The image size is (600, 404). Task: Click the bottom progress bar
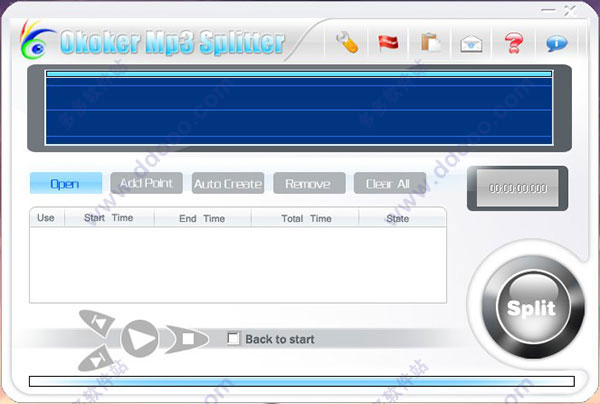pyautogui.click(x=302, y=381)
